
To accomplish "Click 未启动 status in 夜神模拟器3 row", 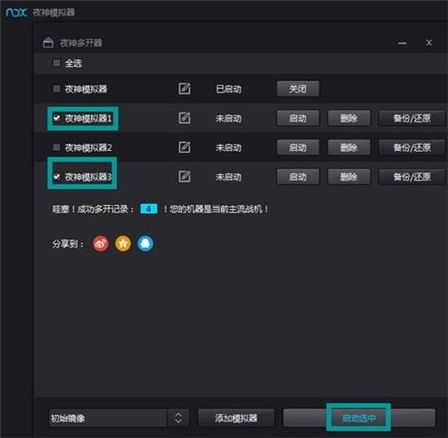I will (x=228, y=177).
